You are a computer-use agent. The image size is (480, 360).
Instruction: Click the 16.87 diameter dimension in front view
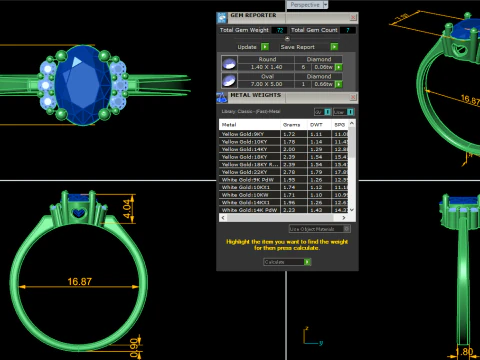pos(80,282)
